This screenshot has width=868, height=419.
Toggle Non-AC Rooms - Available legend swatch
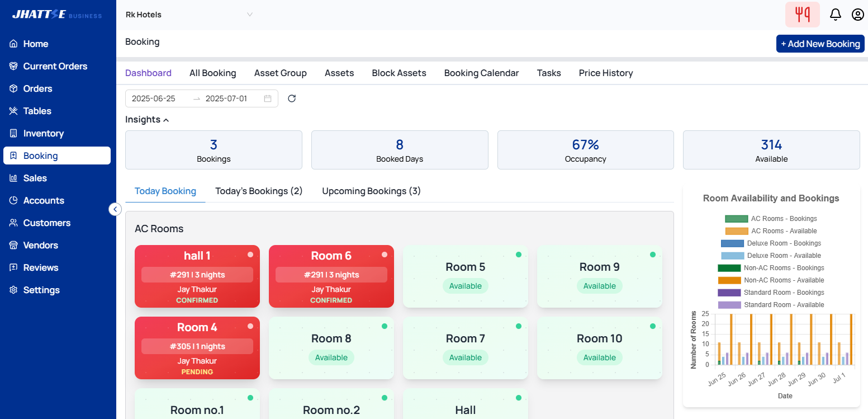(x=729, y=280)
